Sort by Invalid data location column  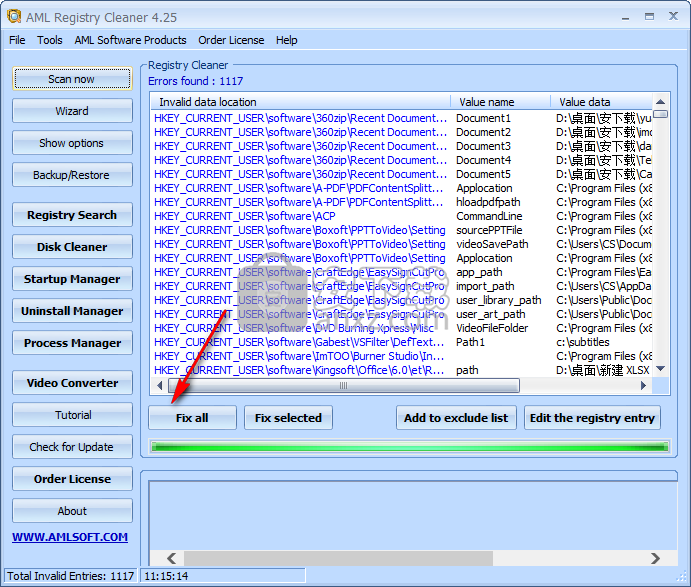coord(301,102)
